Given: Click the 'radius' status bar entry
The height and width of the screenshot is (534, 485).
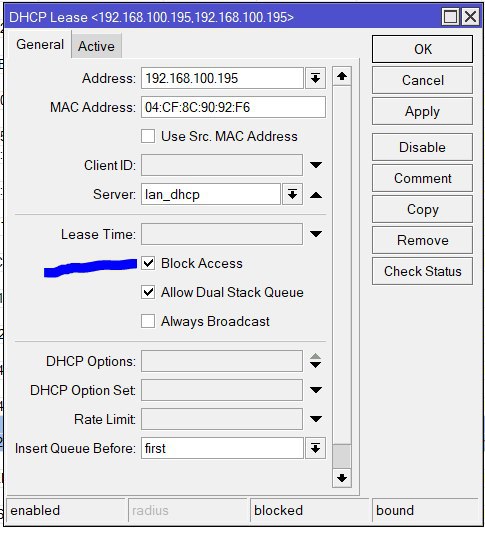Looking at the screenshot, I should [188, 510].
